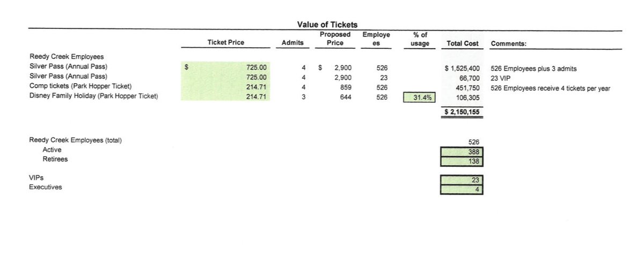Select the $2,150,155 grand total cell

tap(462, 112)
